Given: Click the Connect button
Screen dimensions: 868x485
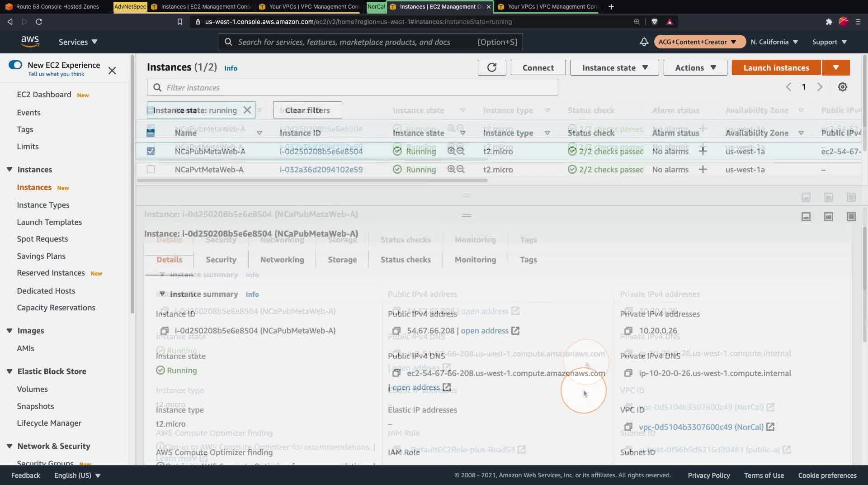Looking at the screenshot, I should [x=538, y=67].
